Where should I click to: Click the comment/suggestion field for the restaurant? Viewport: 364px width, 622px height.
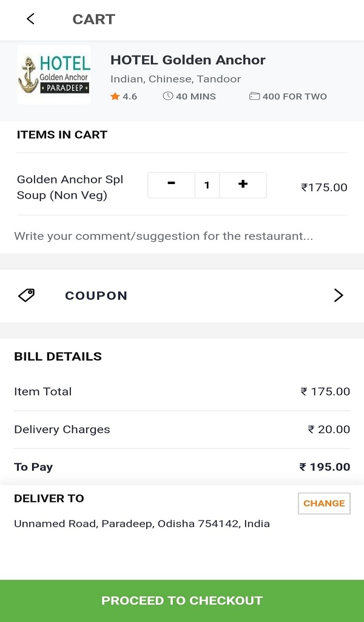(163, 236)
